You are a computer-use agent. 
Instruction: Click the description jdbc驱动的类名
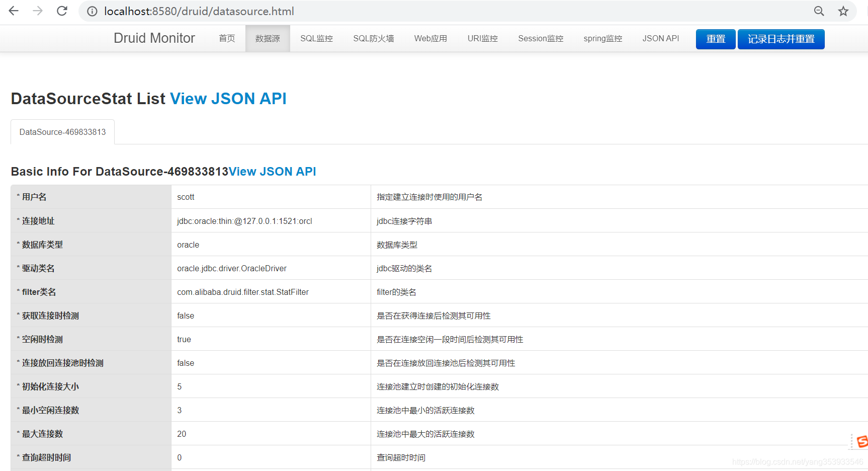(404, 268)
